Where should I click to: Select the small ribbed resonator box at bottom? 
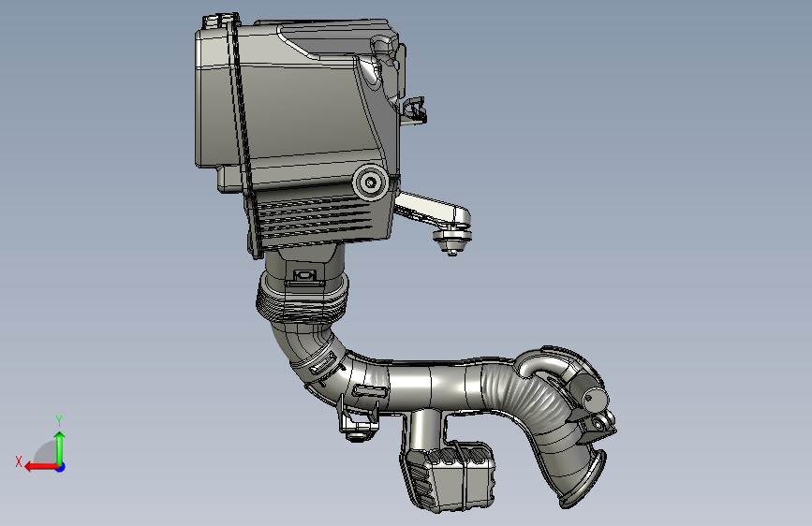[448, 477]
